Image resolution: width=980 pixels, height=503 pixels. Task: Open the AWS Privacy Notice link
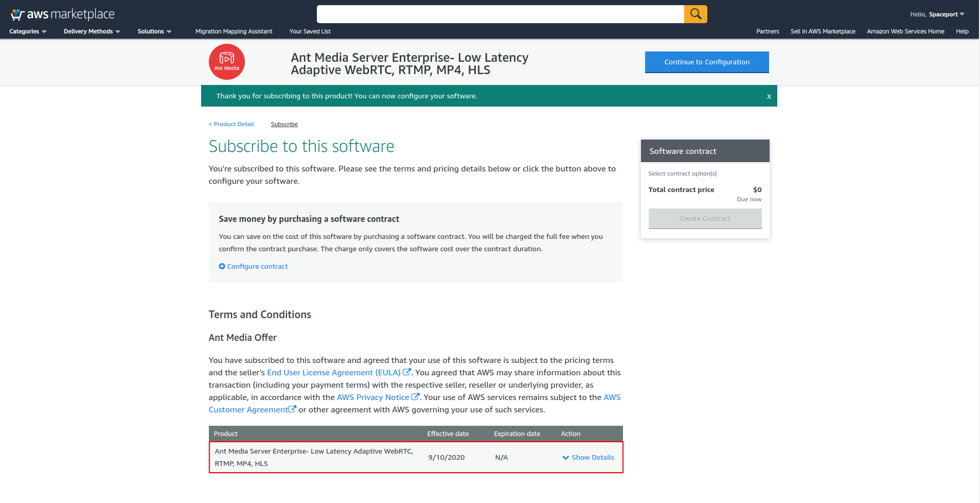[x=373, y=397]
